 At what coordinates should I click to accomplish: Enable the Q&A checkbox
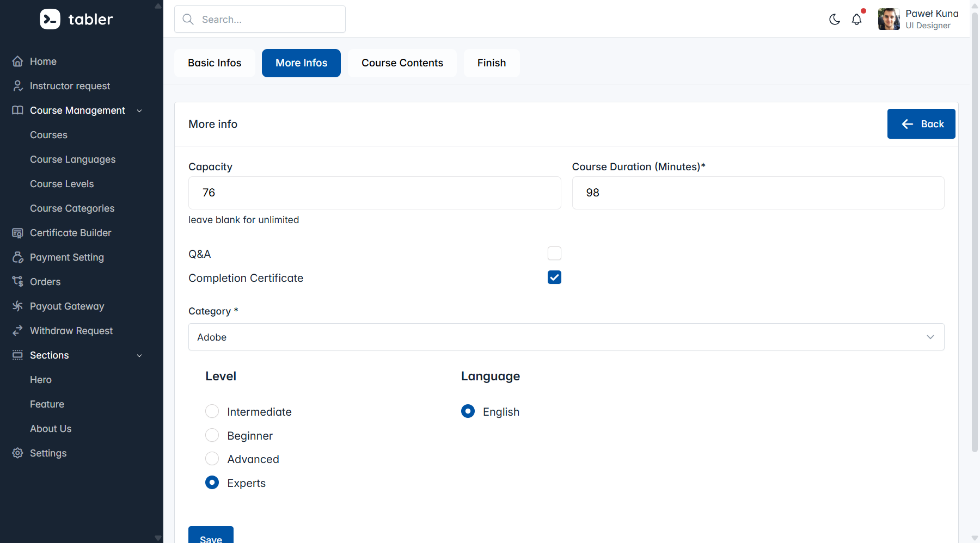pos(554,254)
